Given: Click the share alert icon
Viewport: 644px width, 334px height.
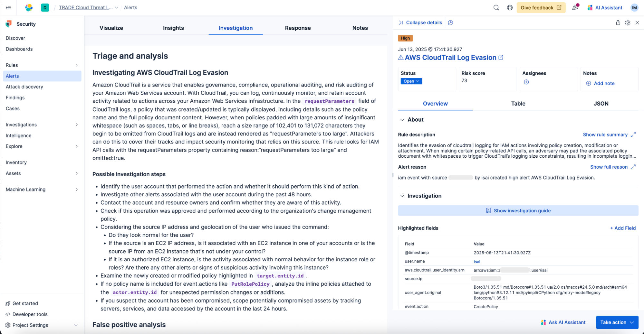Looking at the screenshot, I should click(x=618, y=23).
